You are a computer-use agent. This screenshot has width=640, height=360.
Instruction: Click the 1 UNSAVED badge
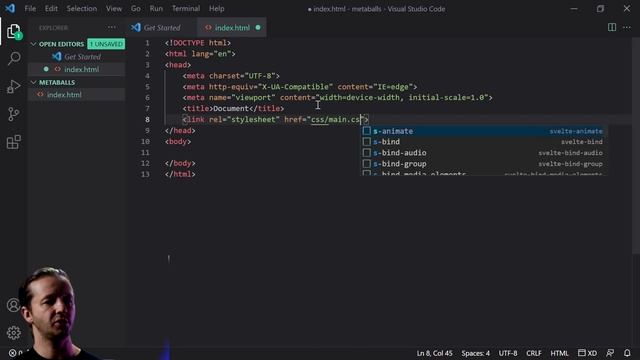[x=106, y=44]
